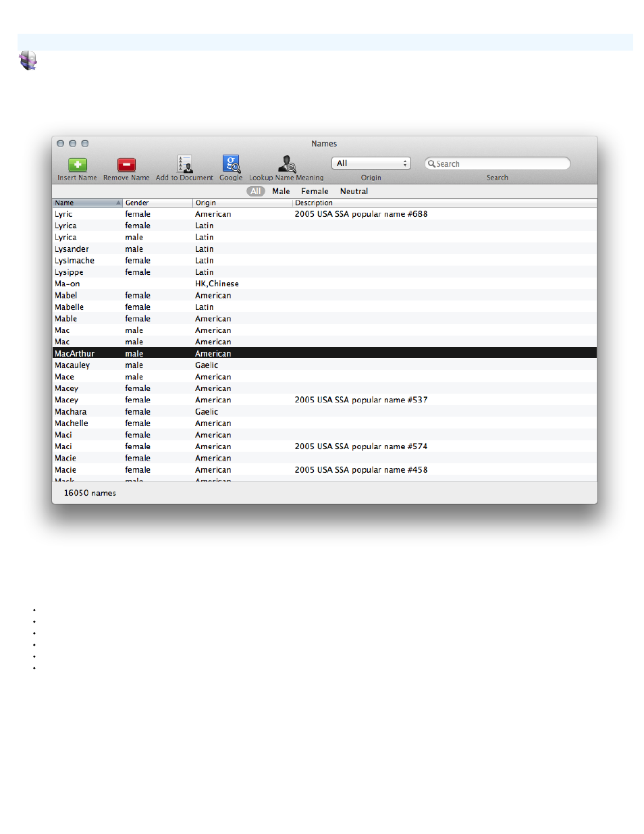Select the highlighted MacArthur row
The height and width of the screenshot is (834, 644).
(325, 353)
